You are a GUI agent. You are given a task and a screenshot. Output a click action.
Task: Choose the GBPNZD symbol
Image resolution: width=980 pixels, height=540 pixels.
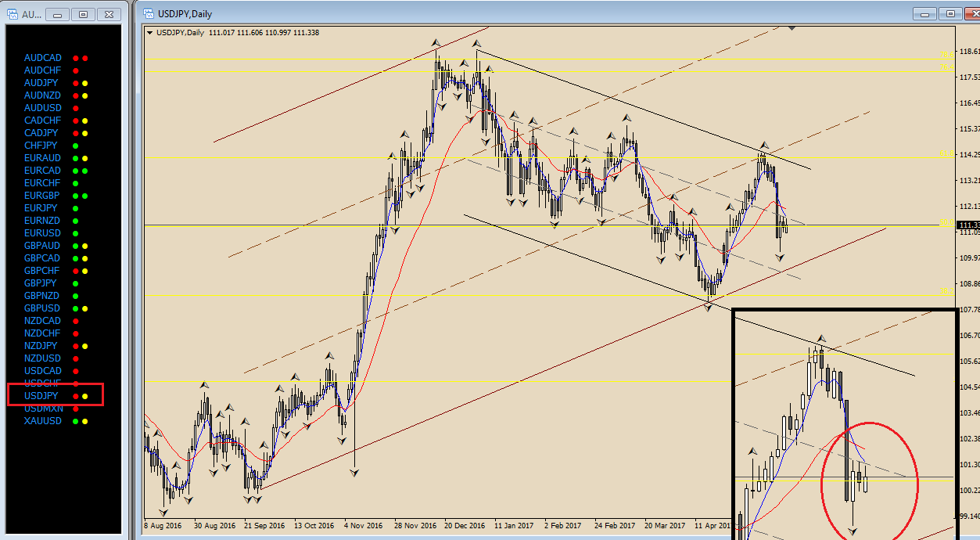tap(42, 296)
